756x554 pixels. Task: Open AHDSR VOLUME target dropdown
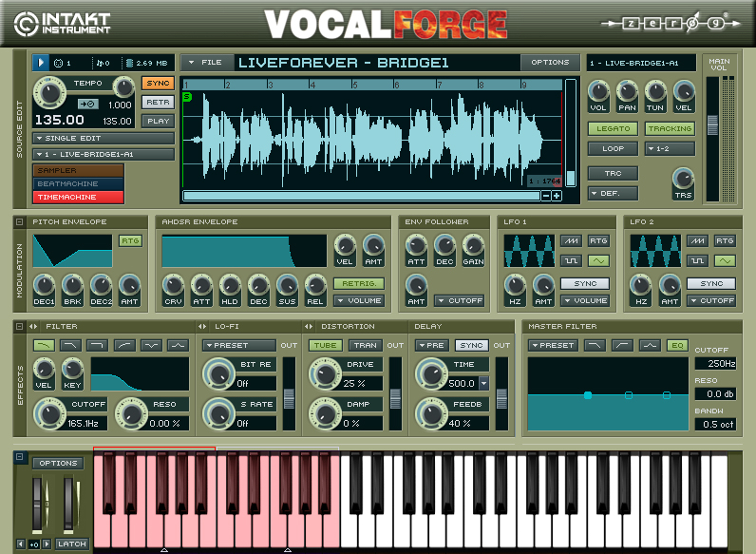tap(359, 300)
